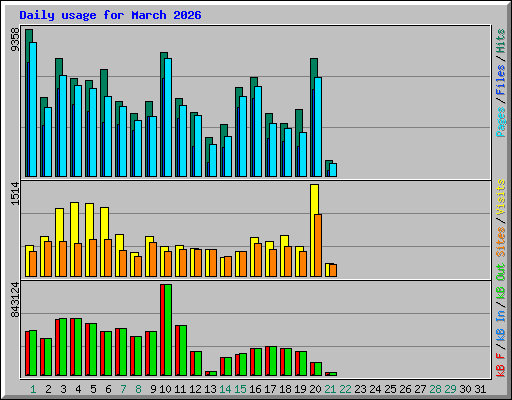Image resolution: width=512 pixels, height=400 pixels.
Task: Click day 6 on the date axis
Action: tap(108, 389)
